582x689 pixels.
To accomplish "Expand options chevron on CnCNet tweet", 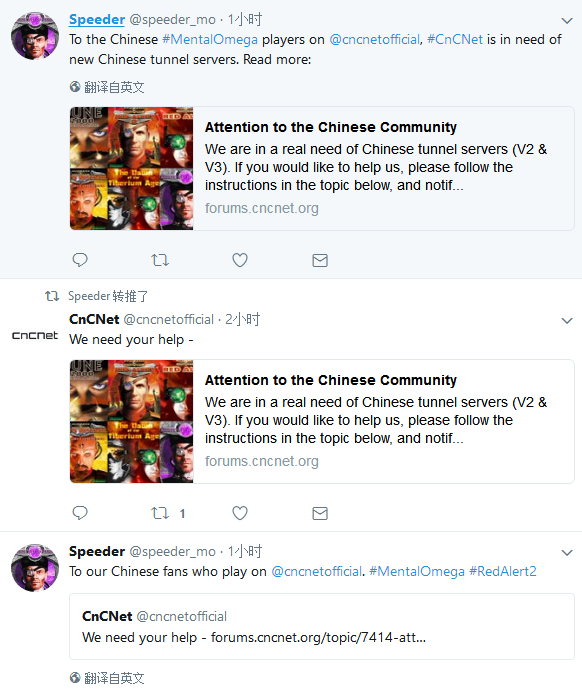I will [x=567, y=321].
